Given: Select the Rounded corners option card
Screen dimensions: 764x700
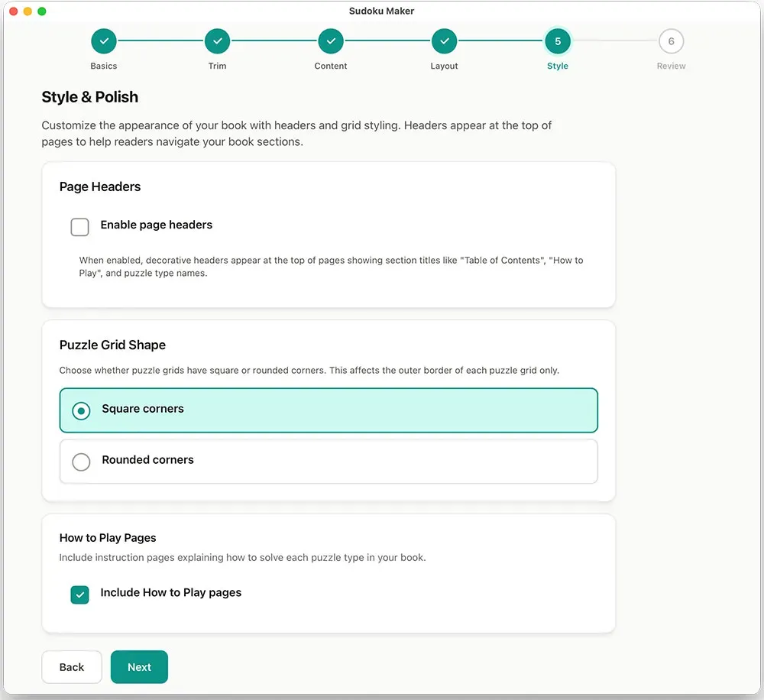Looking at the screenshot, I should [329, 461].
